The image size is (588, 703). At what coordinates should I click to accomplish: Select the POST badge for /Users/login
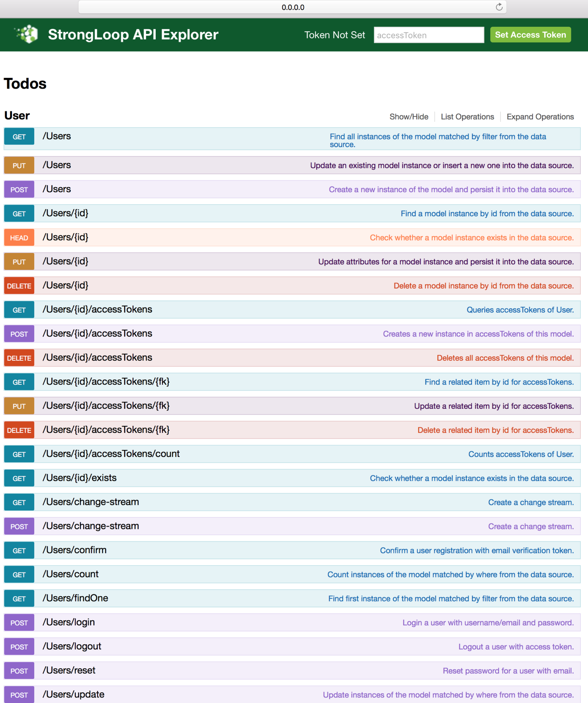19,622
